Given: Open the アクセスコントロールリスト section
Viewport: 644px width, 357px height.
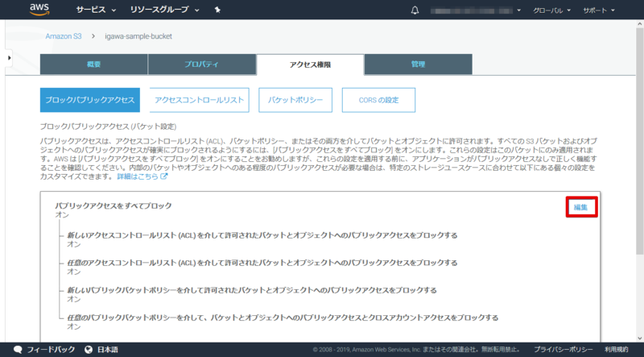Looking at the screenshot, I should pos(199,100).
